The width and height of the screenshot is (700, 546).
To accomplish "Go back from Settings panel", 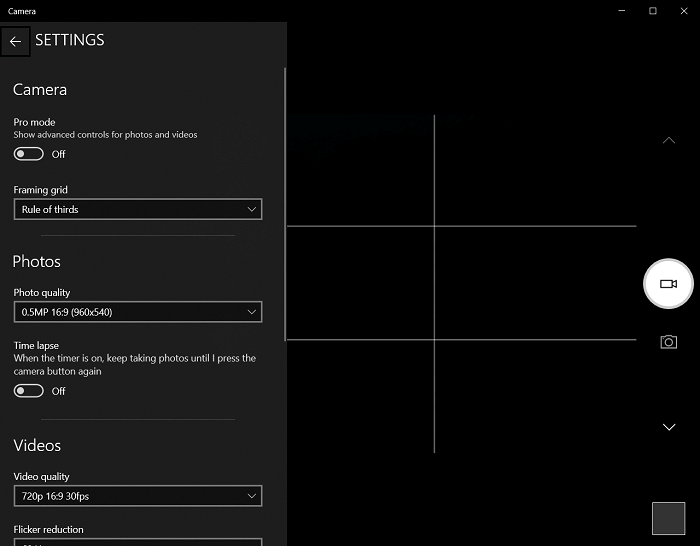I will coord(15,42).
